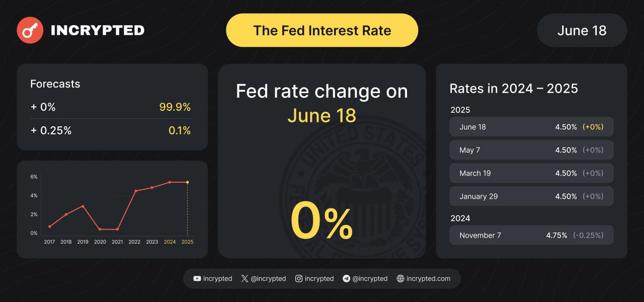This screenshot has height=302, width=644.
Task: Click The Fed Interest Rate title button
Action: [x=322, y=30]
